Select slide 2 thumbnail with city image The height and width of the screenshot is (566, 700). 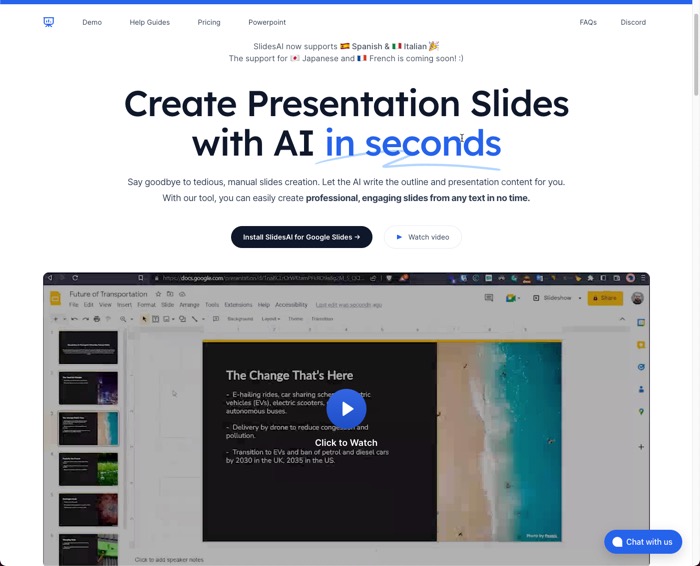click(x=88, y=388)
